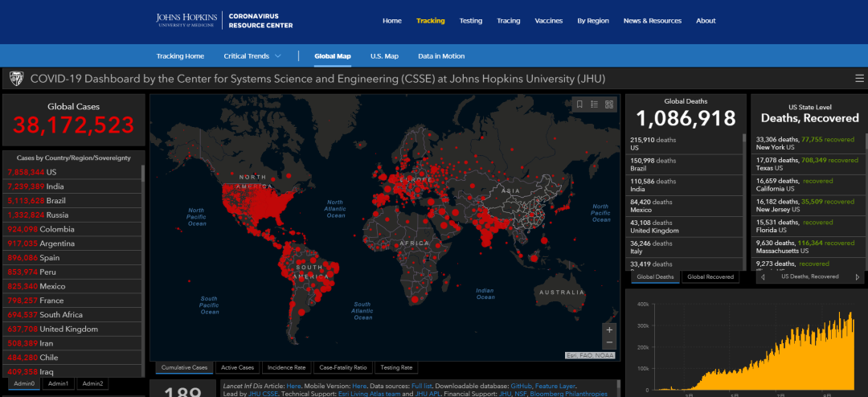Go to previous US state panel with left arrow
Image resolution: width=868 pixels, height=397 pixels.
pyautogui.click(x=764, y=276)
